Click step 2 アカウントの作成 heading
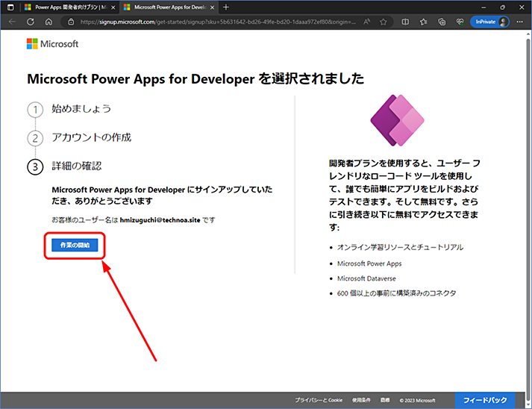Screen dimensions: 532x409 click(x=92, y=137)
